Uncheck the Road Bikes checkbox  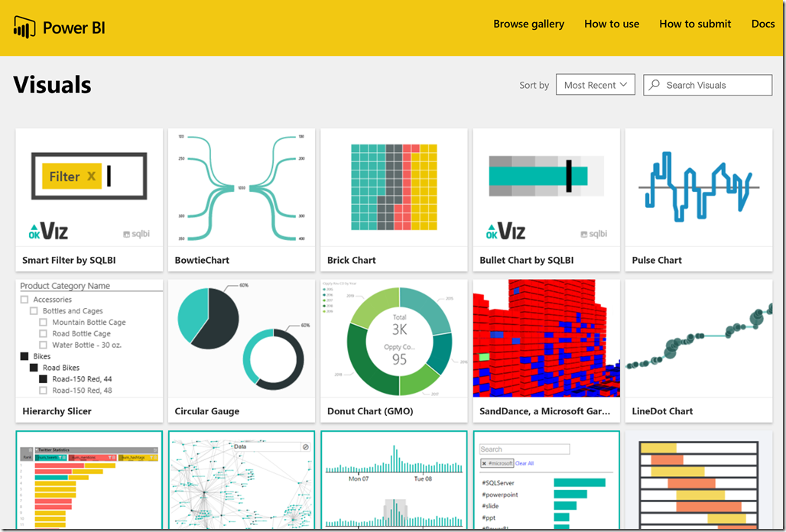pos(34,368)
